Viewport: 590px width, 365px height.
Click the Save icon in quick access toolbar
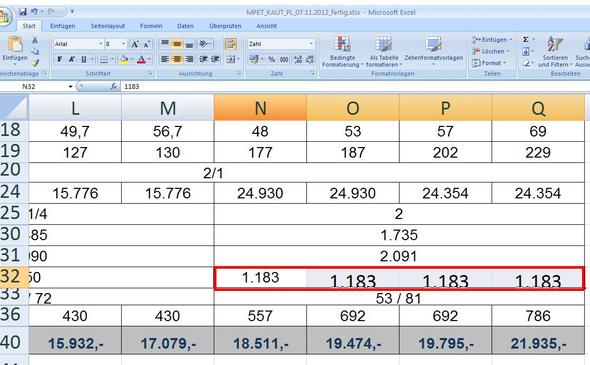(x=23, y=12)
